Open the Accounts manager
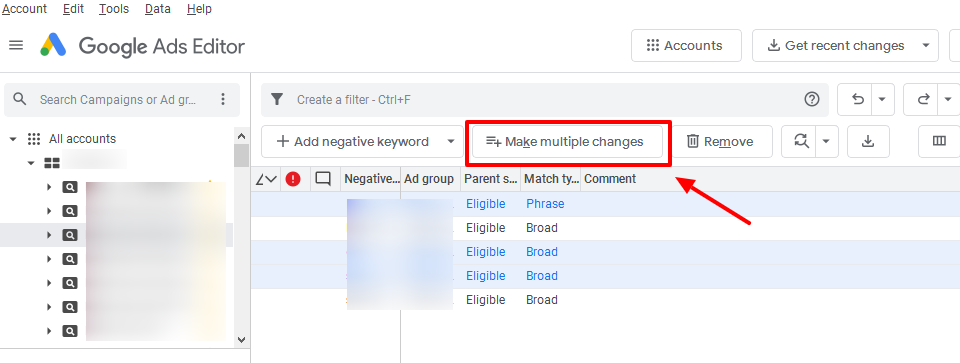Viewport: 960px width, 363px height. 686,46
